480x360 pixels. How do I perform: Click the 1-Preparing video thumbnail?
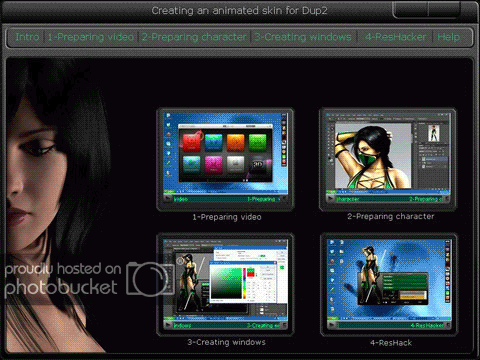tap(225, 159)
